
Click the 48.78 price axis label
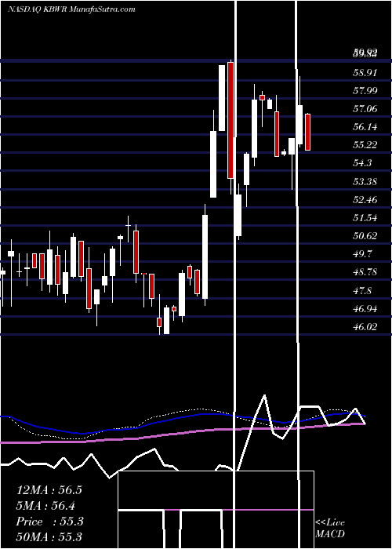pyautogui.click(x=365, y=272)
